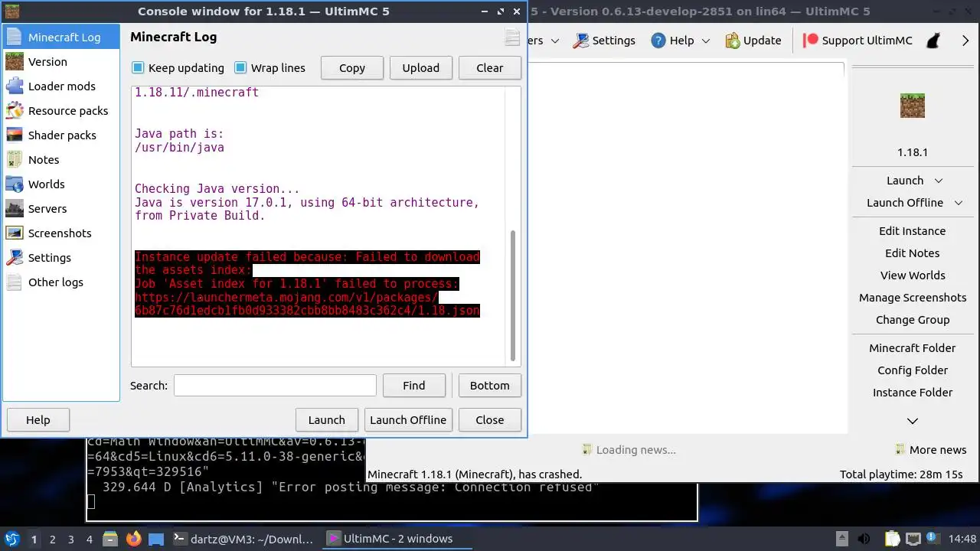Click the console window Close button

[490, 419]
